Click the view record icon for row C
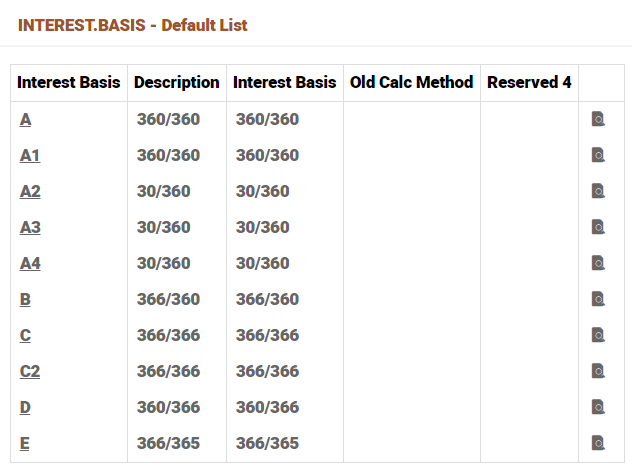The image size is (632, 471). [598, 335]
